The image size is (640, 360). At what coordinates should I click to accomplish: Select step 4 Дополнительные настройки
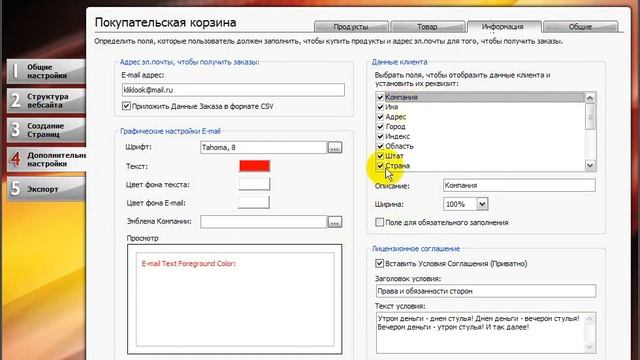click(46, 160)
